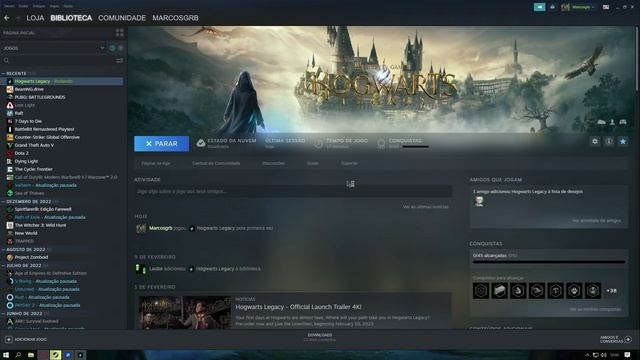The width and height of the screenshot is (640, 360).
Task: Open the first locked achievement icon
Action: pos(481,291)
